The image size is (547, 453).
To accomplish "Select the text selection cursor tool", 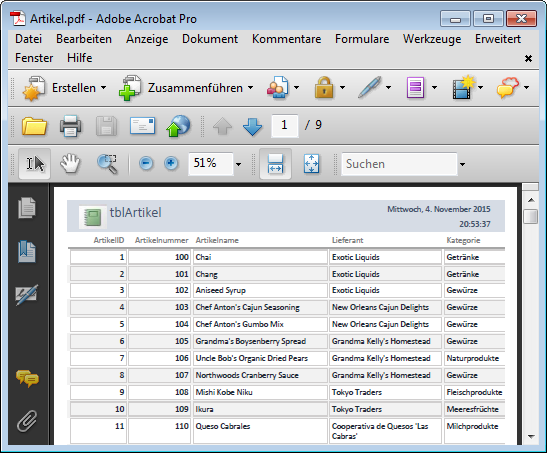I will [35, 164].
